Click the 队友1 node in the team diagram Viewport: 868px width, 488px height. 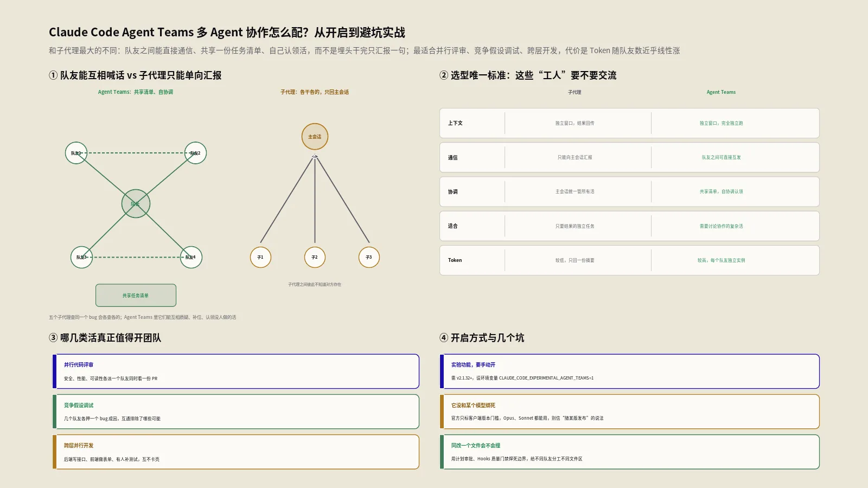[76, 153]
